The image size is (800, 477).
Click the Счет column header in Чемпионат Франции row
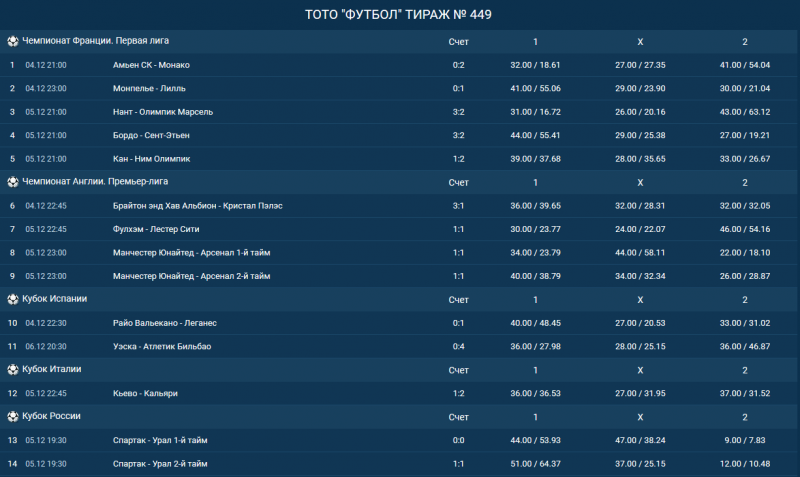point(458,42)
